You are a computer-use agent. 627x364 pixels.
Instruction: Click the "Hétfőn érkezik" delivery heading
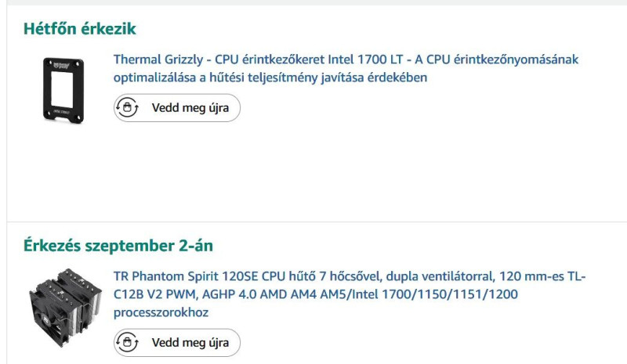80,29
